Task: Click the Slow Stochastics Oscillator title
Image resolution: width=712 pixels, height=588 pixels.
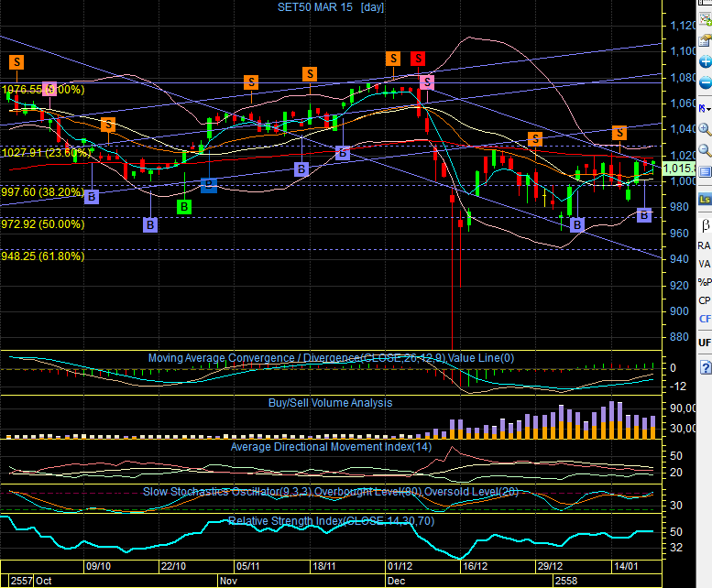Action: click(331, 492)
